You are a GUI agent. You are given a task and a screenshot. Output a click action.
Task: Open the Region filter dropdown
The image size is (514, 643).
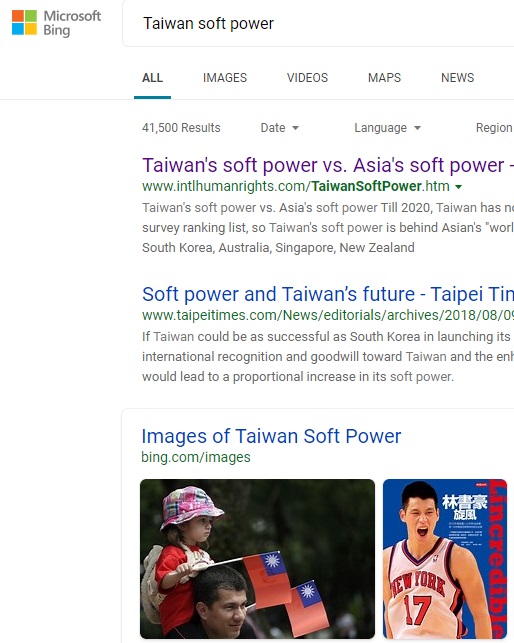click(x=495, y=128)
